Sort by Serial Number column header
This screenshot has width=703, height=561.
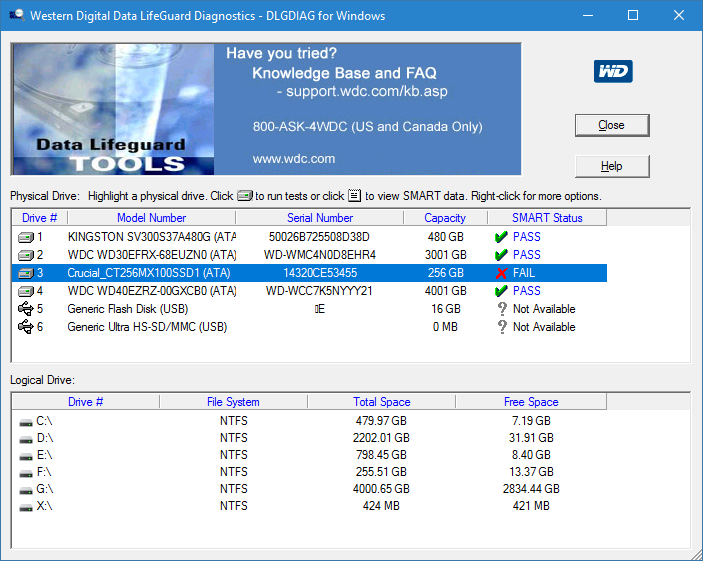(x=320, y=218)
